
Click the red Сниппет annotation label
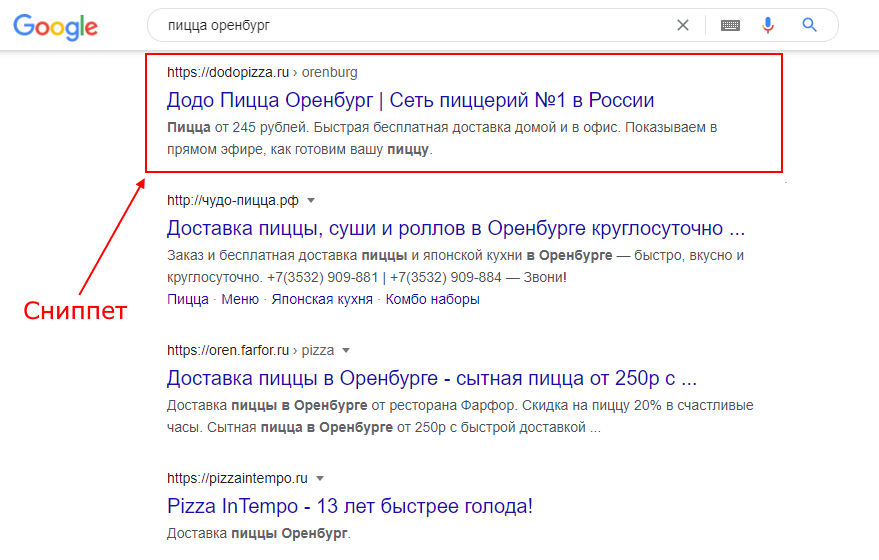[x=75, y=311]
